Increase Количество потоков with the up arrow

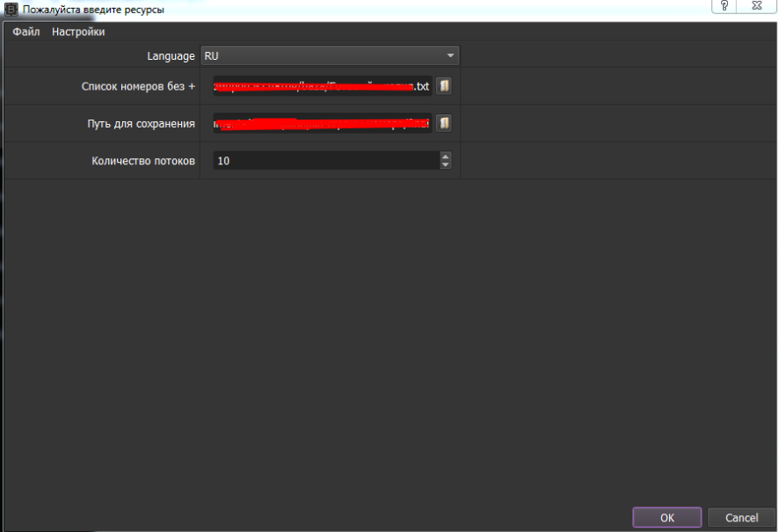pos(446,156)
